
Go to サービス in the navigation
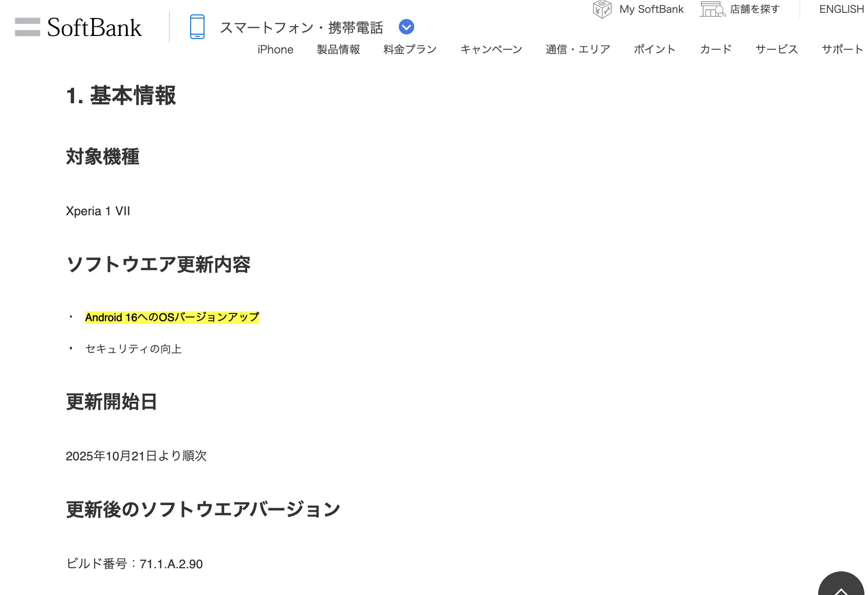click(x=777, y=49)
